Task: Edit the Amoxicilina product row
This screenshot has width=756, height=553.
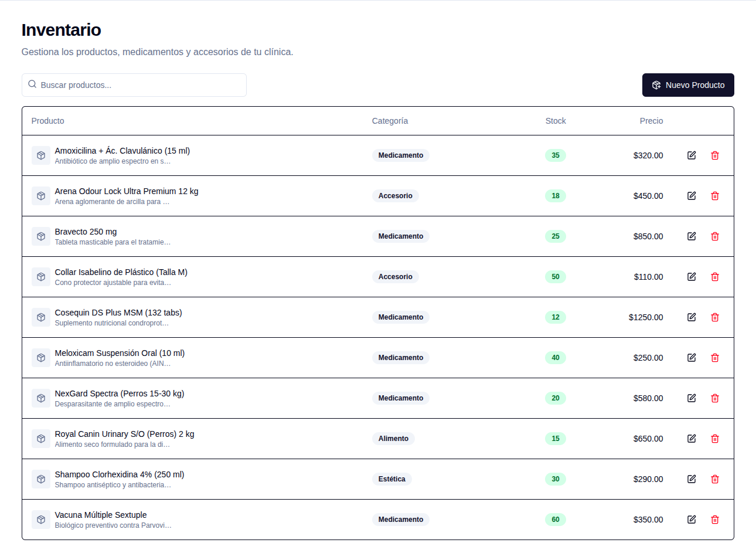Action: click(692, 155)
